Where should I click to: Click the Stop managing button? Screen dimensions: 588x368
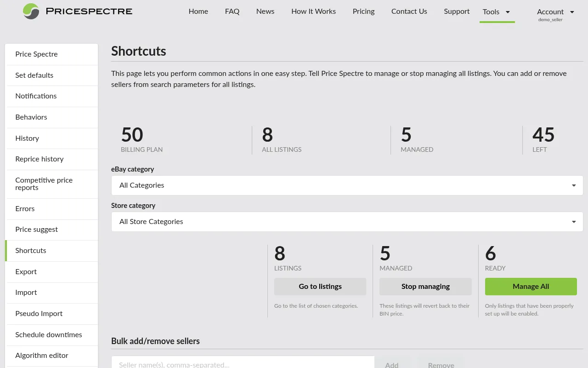click(x=425, y=286)
